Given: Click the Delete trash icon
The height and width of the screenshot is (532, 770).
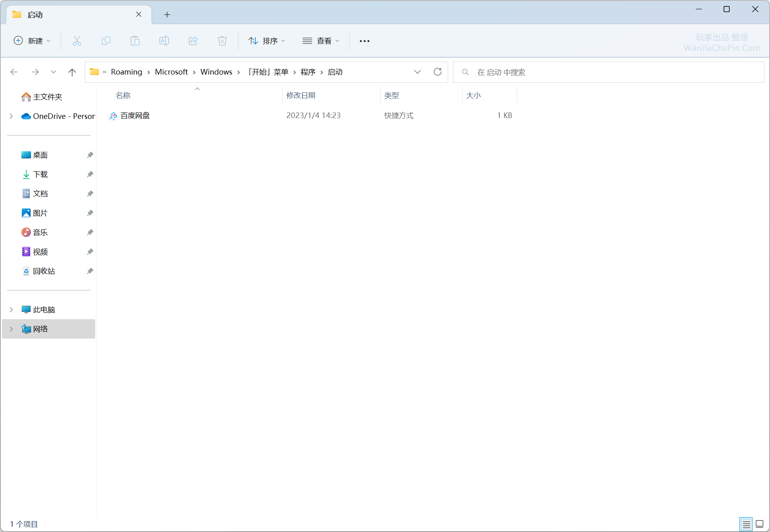Looking at the screenshot, I should point(222,41).
